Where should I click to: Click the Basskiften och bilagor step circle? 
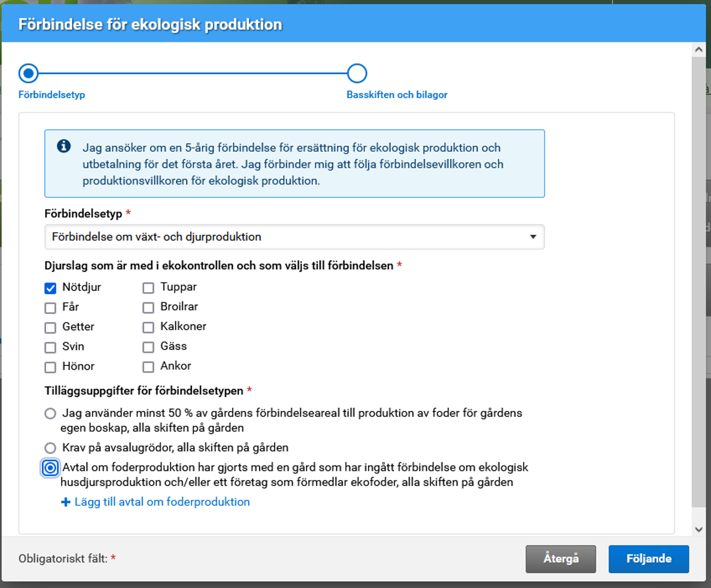(357, 73)
